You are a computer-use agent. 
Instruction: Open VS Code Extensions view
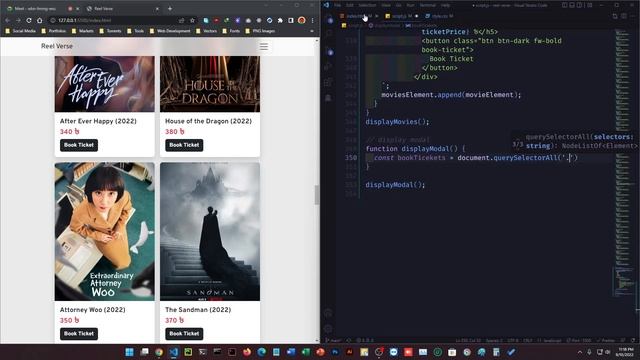pyautogui.click(x=328, y=83)
